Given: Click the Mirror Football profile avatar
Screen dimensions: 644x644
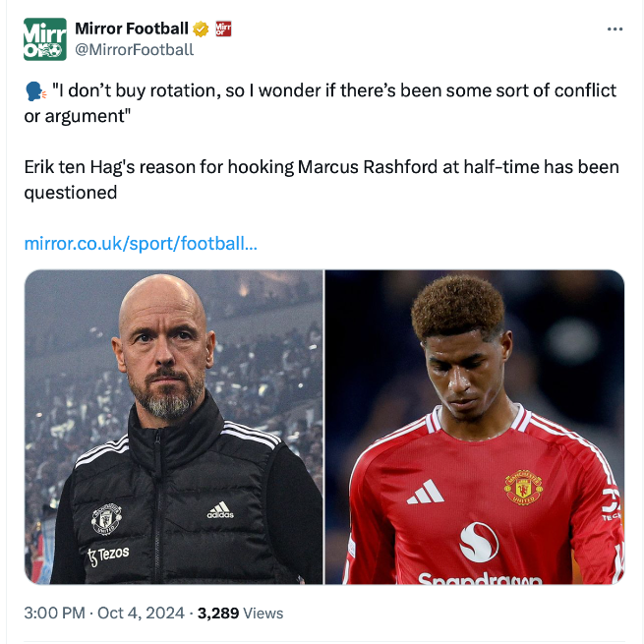Looking at the screenshot, I should tap(44, 39).
